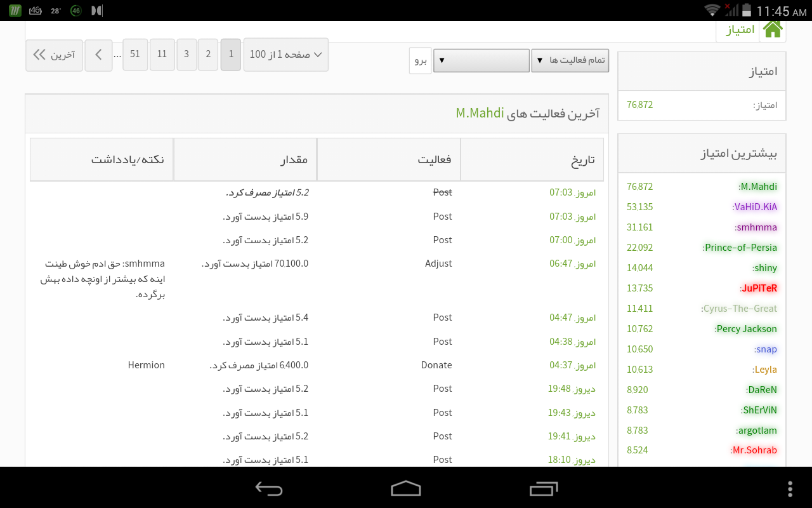
Task: Open shiny user link
Action: pyautogui.click(x=765, y=268)
